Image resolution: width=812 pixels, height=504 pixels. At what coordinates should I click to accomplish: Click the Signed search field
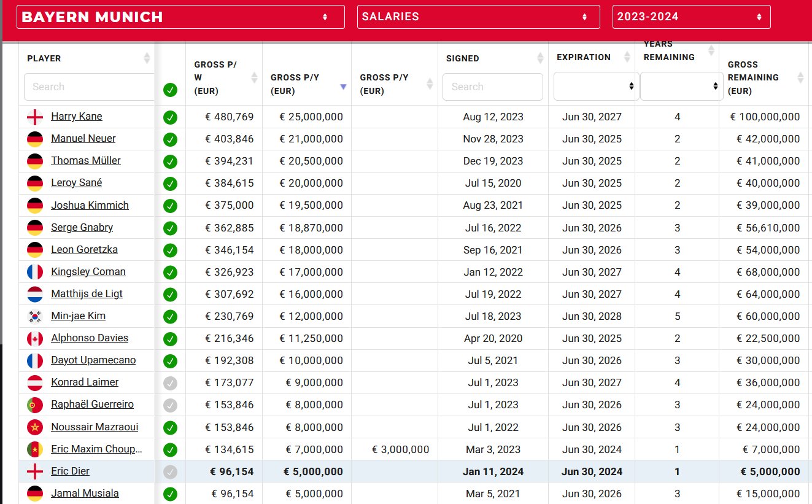(x=493, y=87)
